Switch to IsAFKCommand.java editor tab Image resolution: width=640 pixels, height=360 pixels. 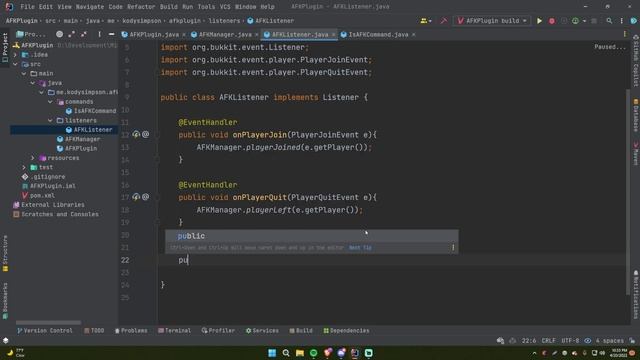coord(378,35)
